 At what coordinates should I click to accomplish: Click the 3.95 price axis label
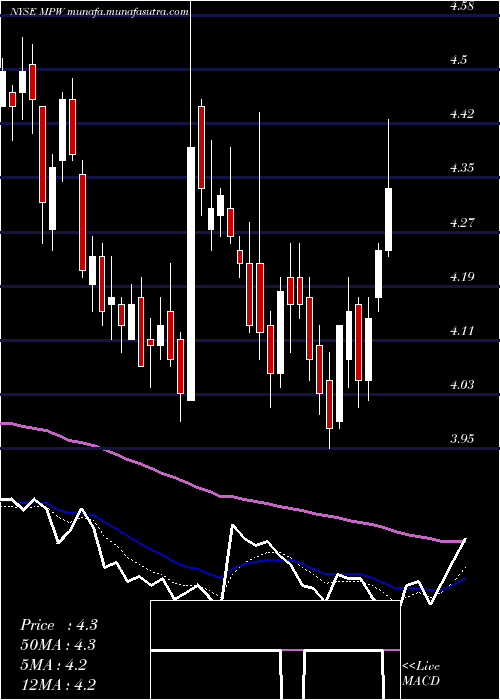click(461, 439)
